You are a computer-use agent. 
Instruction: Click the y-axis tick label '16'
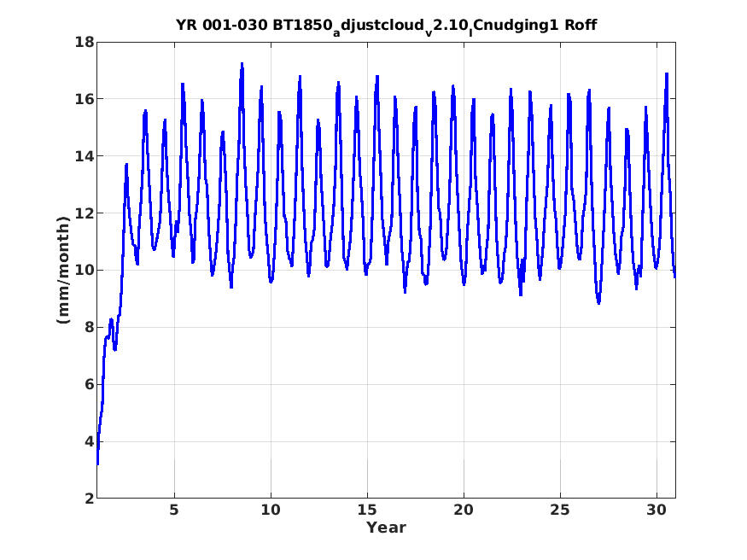point(85,99)
